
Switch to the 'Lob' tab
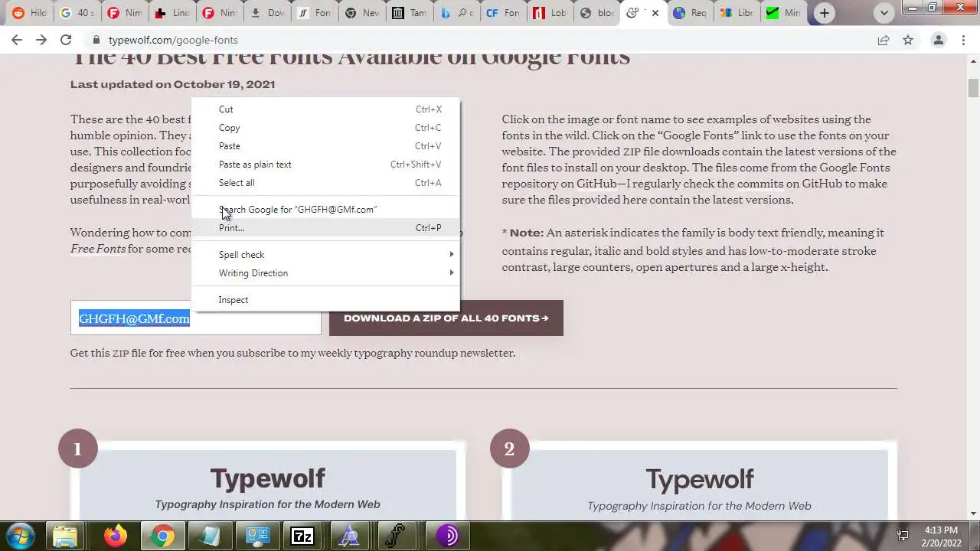click(x=552, y=13)
